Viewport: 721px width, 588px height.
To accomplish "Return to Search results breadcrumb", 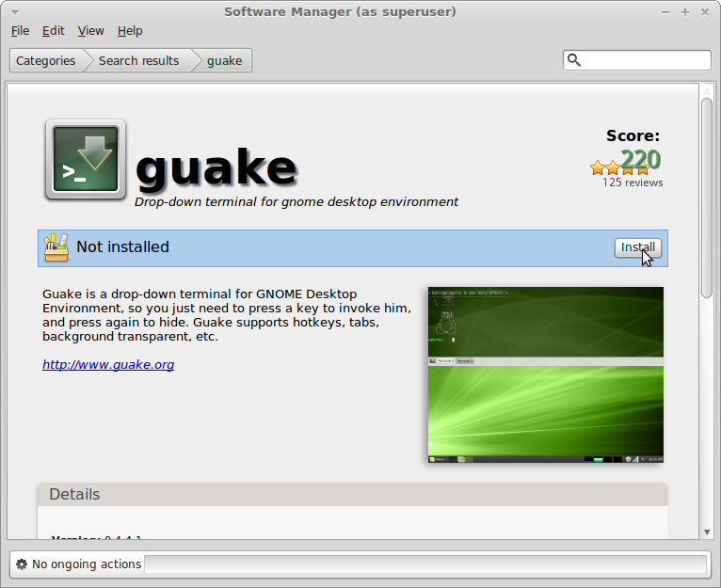I will 139,61.
